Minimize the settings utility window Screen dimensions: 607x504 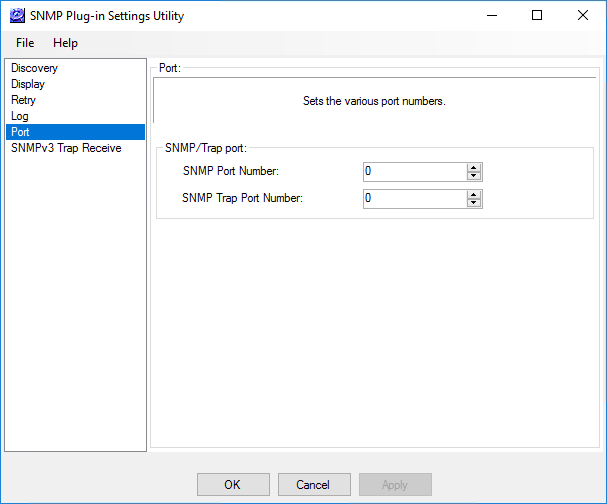pyautogui.click(x=491, y=16)
